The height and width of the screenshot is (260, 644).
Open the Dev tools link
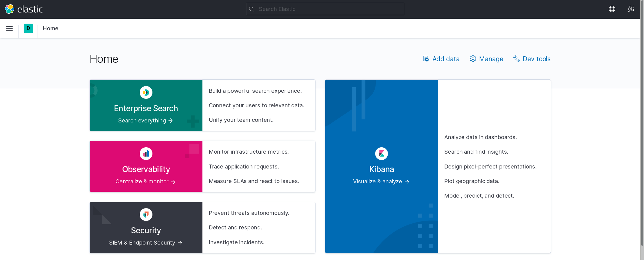click(536, 59)
